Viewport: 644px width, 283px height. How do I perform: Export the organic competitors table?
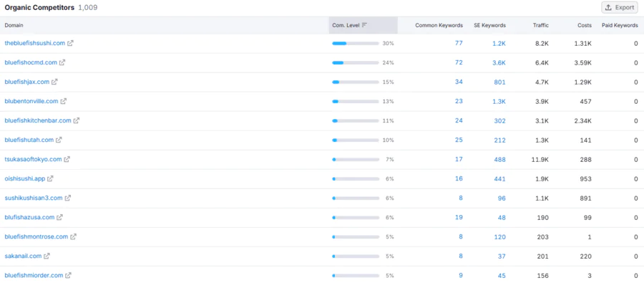click(620, 7)
